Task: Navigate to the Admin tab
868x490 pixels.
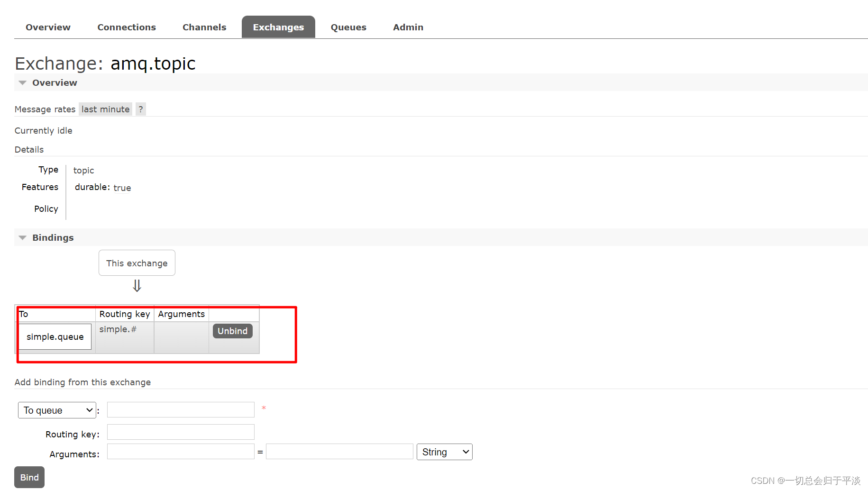Action: pos(408,27)
